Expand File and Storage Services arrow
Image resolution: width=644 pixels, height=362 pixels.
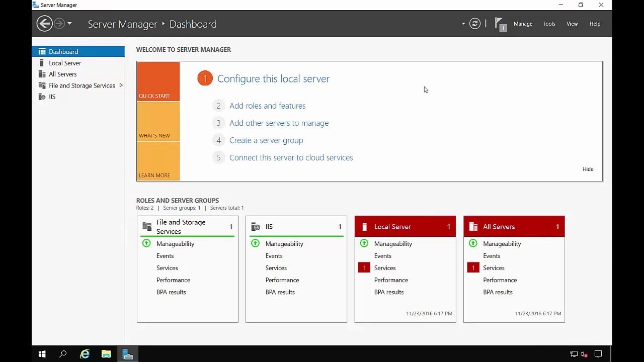pyautogui.click(x=121, y=85)
